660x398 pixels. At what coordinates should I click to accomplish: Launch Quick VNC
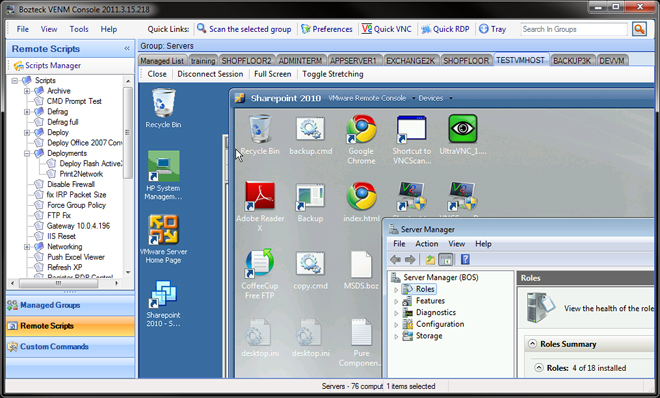tap(387, 29)
